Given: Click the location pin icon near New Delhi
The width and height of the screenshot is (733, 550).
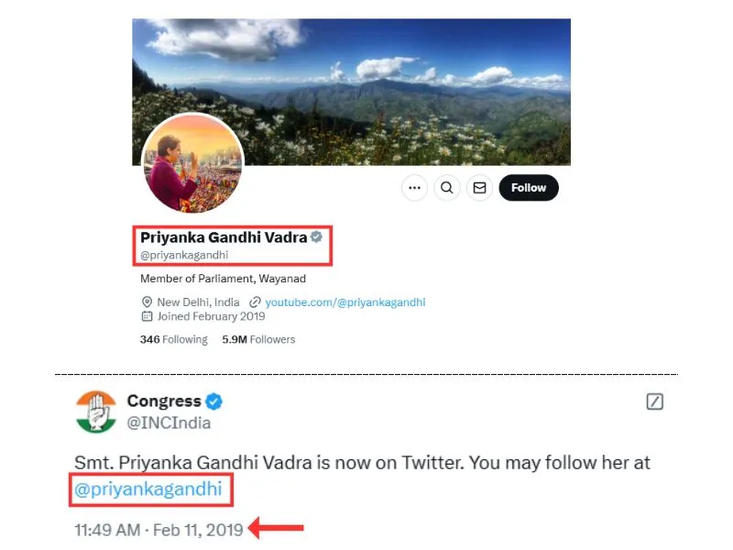Looking at the screenshot, I should pos(147,302).
